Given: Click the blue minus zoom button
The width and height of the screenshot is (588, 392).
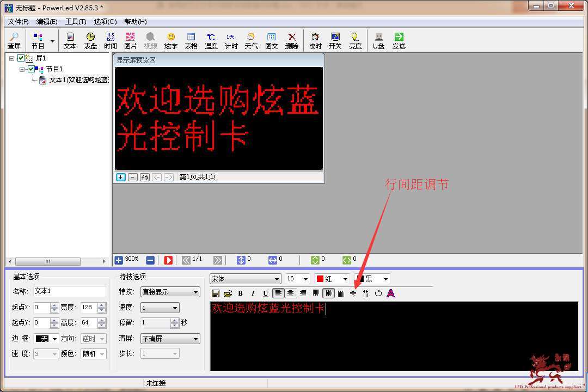Looking at the screenshot, I should click(x=150, y=260).
